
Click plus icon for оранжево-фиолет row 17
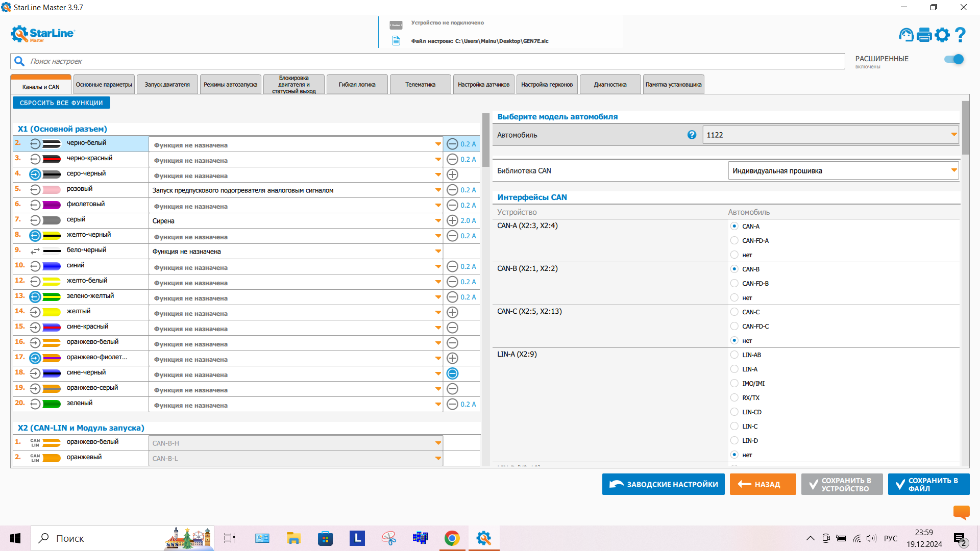point(452,358)
